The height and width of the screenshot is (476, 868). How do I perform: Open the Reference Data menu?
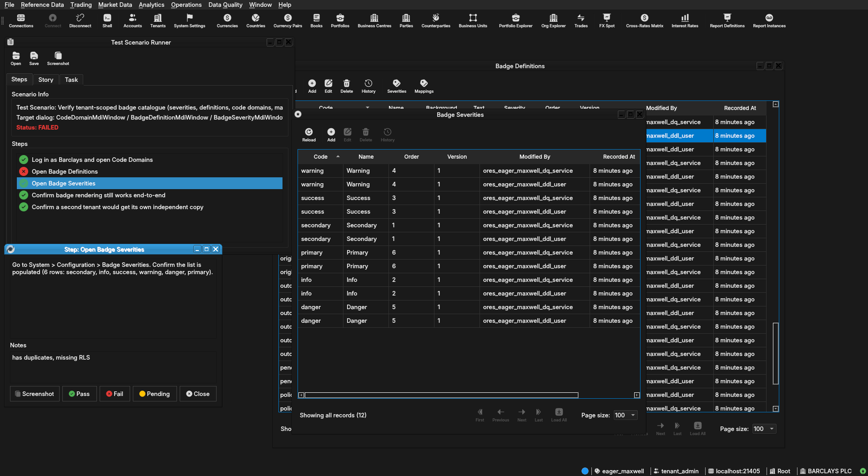point(42,5)
